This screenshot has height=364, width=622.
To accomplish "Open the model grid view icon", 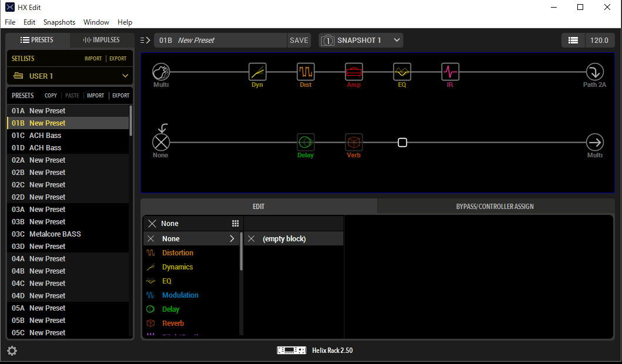I will click(x=235, y=224).
